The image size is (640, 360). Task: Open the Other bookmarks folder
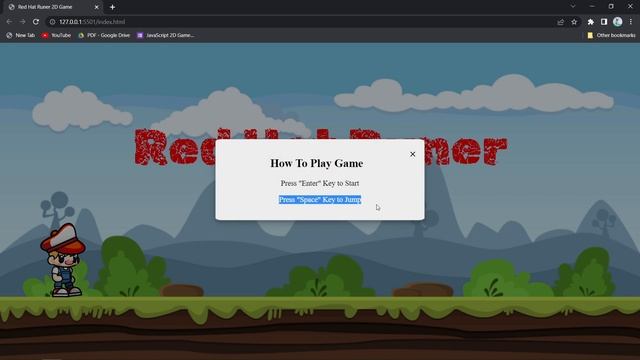pyautogui.click(x=611, y=36)
